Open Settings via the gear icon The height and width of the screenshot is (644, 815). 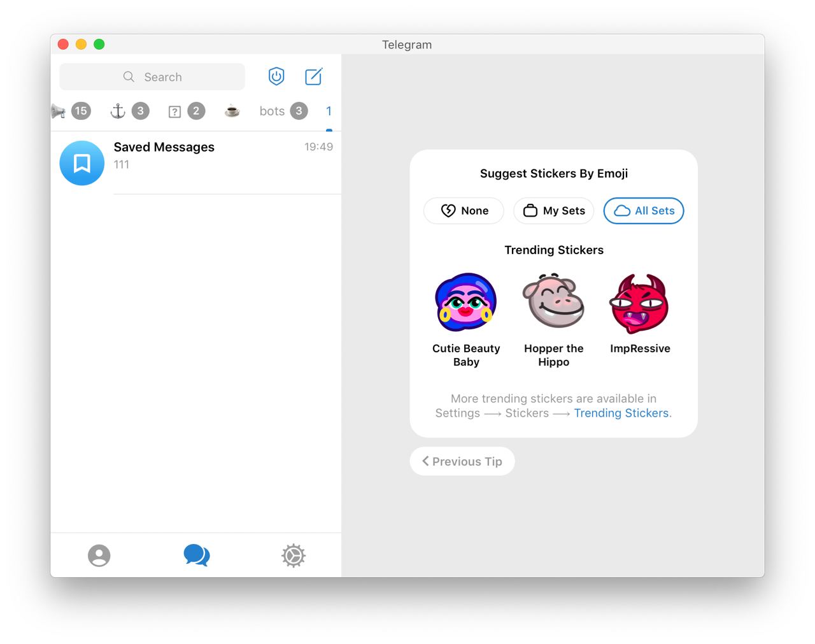294,555
